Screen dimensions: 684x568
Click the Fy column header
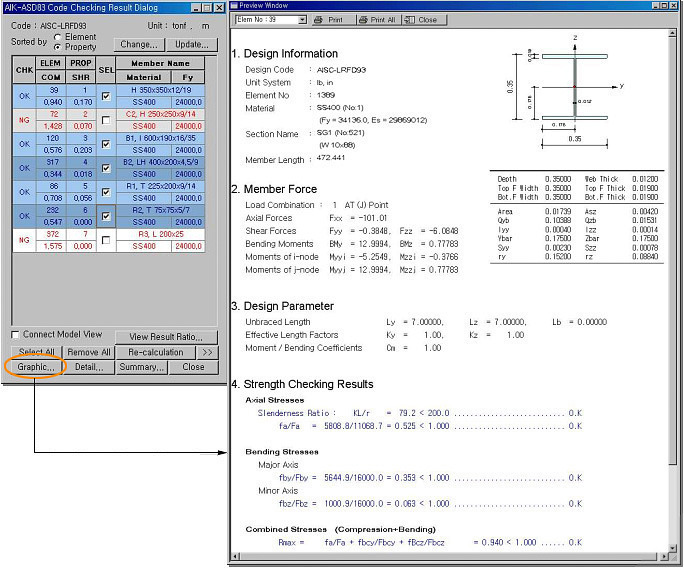tap(188, 77)
